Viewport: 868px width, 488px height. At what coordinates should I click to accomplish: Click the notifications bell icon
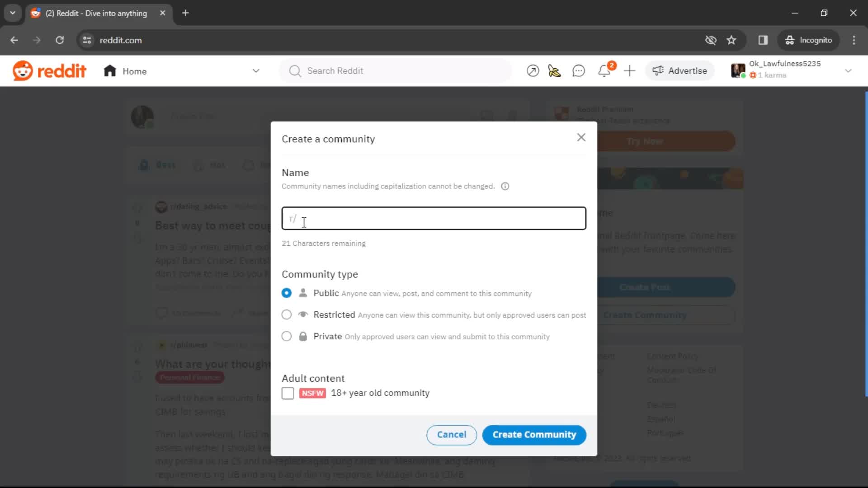tap(604, 70)
